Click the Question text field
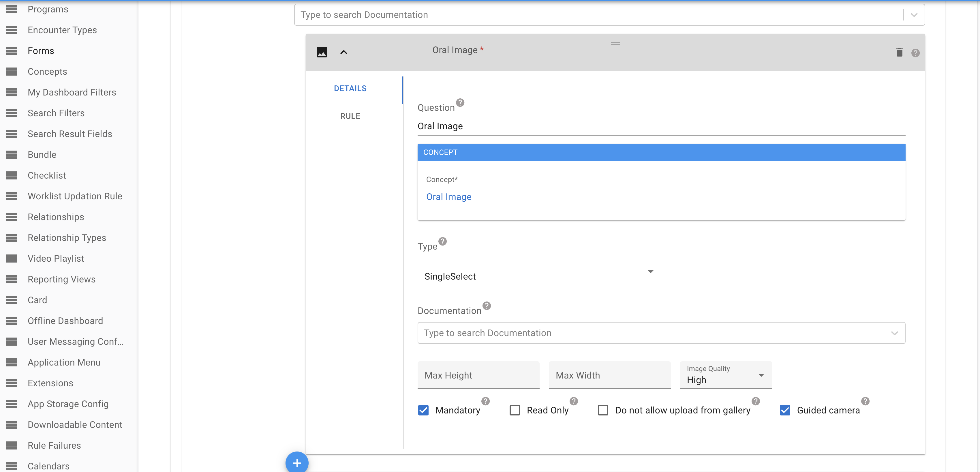Screen dimensions: 980x472 point(662,126)
